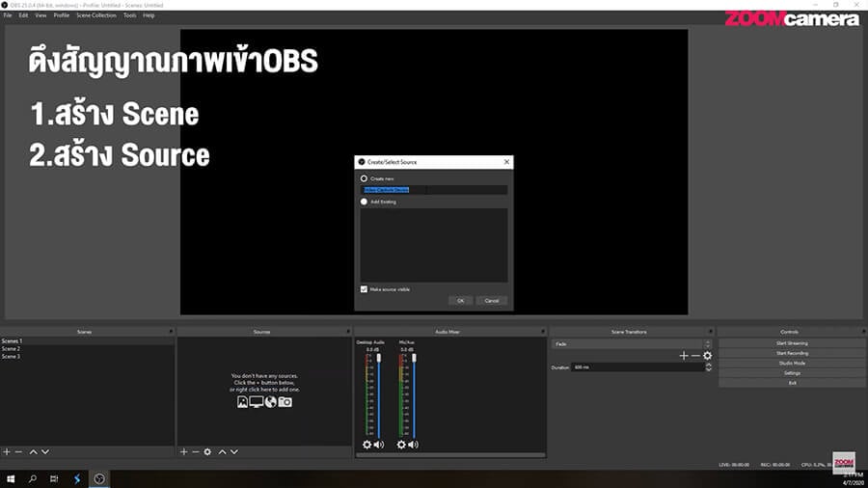Click the blue app icon on taskbar
This screenshot has height=488, width=868.
tap(77, 479)
